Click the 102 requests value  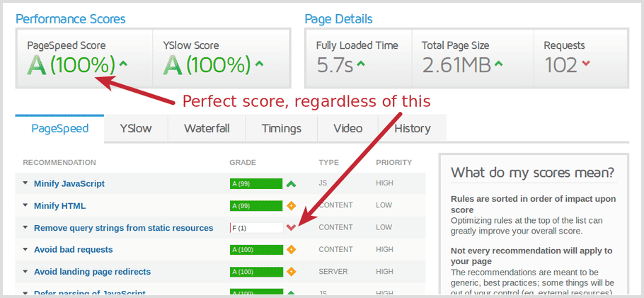tap(561, 65)
